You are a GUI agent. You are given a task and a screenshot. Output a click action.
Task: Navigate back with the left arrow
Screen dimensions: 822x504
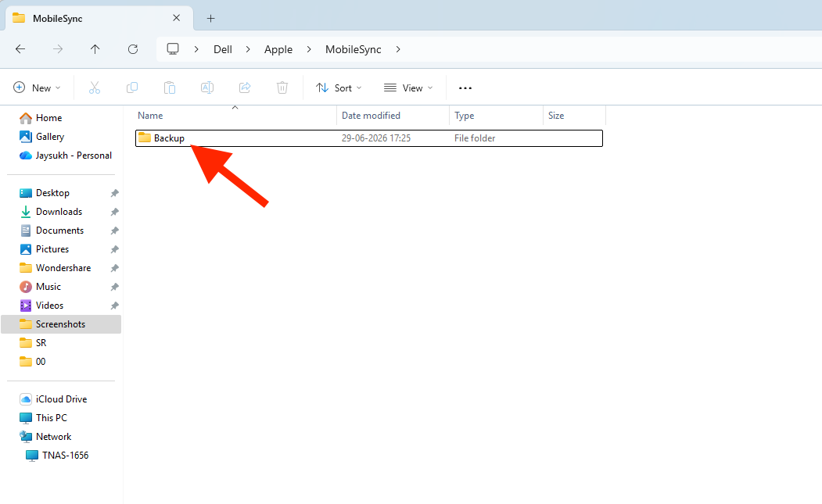point(20,49)
